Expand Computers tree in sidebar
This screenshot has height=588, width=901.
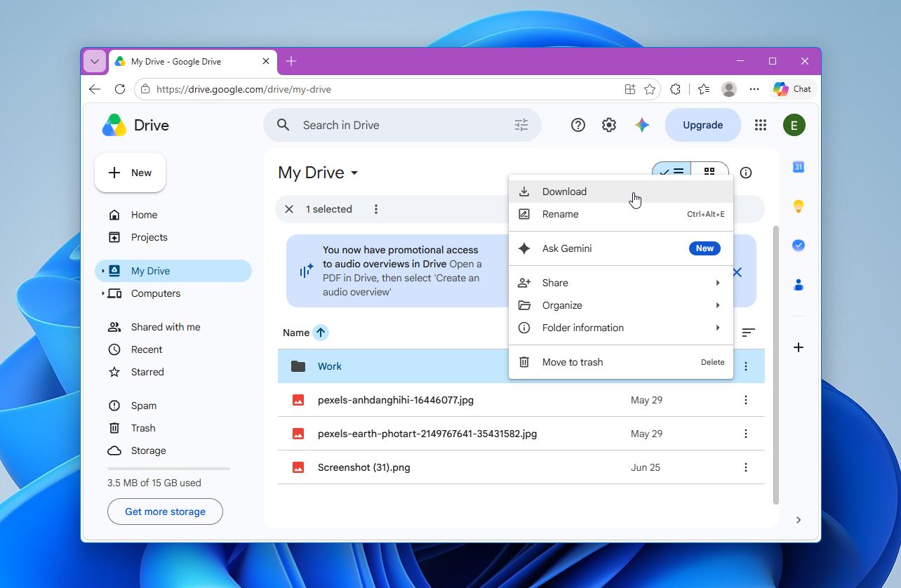pos(103,293)
